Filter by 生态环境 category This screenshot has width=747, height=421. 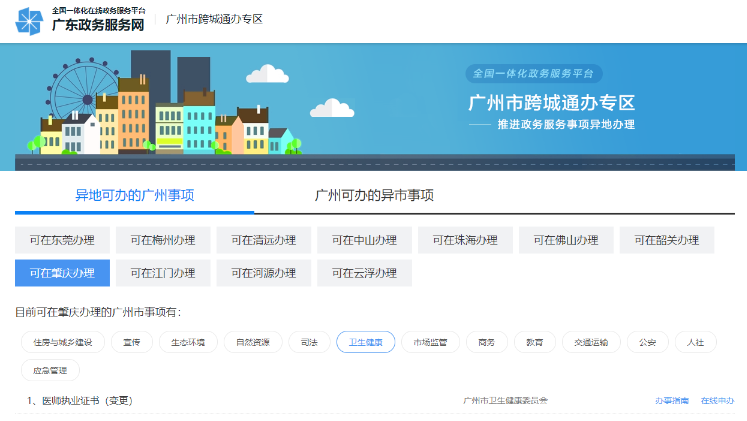188,342
